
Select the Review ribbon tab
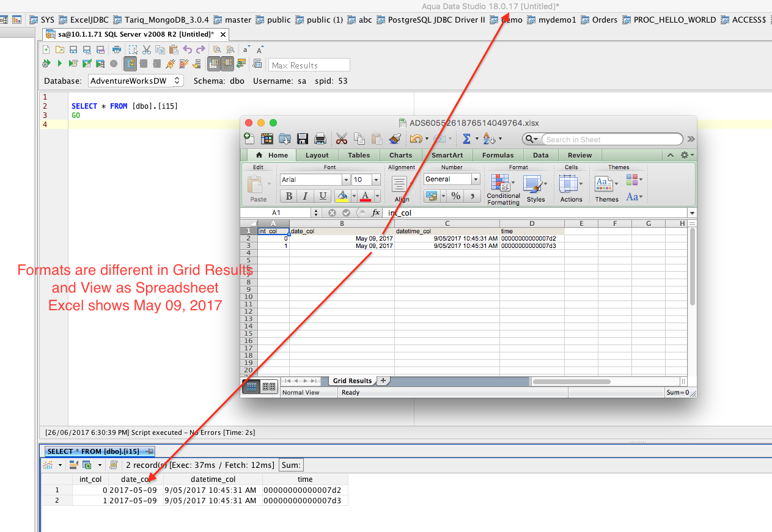pyautogui.click(x=579, y=155)
